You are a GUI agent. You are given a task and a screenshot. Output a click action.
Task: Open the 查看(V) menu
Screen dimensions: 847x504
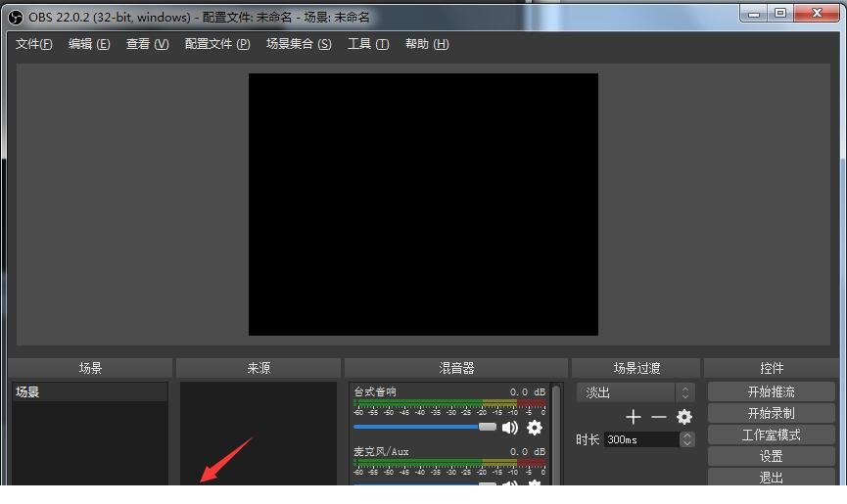148,44
